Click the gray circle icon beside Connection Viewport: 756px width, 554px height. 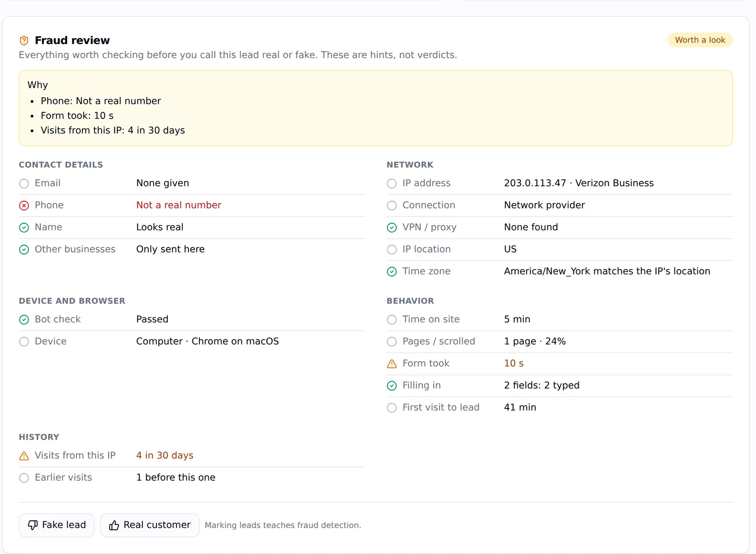392,206
